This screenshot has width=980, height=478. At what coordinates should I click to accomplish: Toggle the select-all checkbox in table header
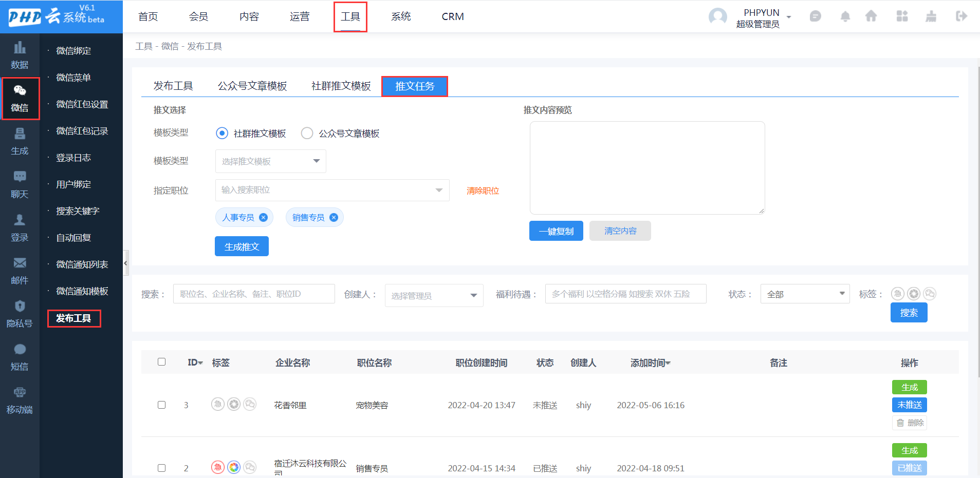[161, 362]
